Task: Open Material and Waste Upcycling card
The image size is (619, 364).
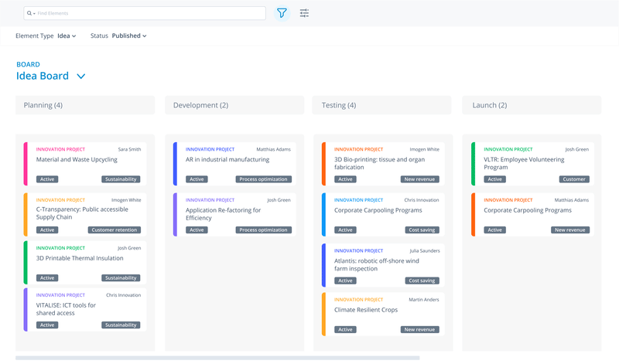Action: [x=77, y=160]
